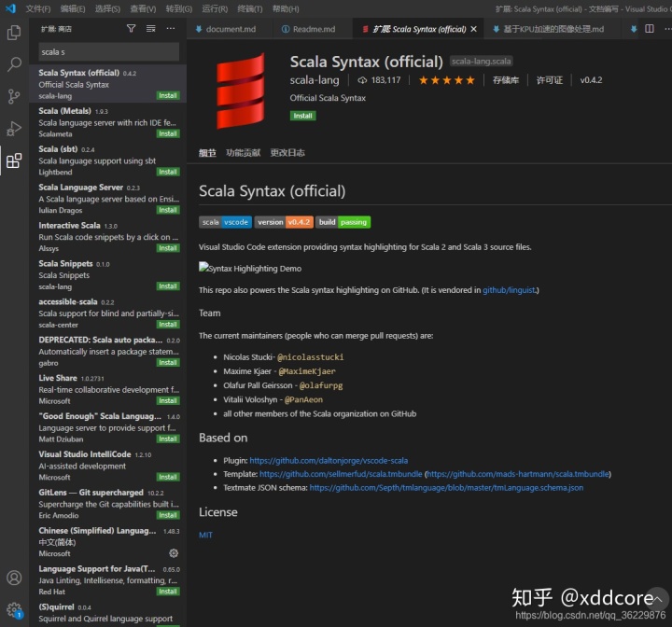Click the VS Code logo icon
The width and height of the screenshot is (672, 627).
pos(10,8)
